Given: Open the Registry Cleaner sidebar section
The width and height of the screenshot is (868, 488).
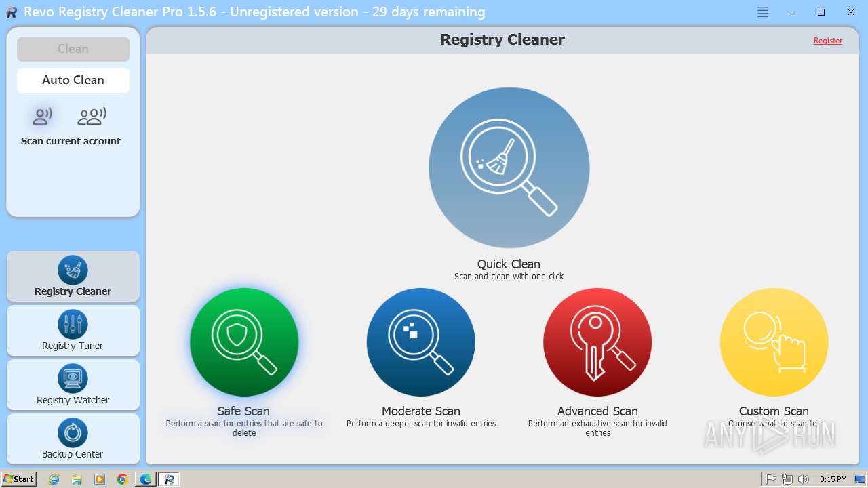Looking at the screenshot, I should [x=73, y=277].
